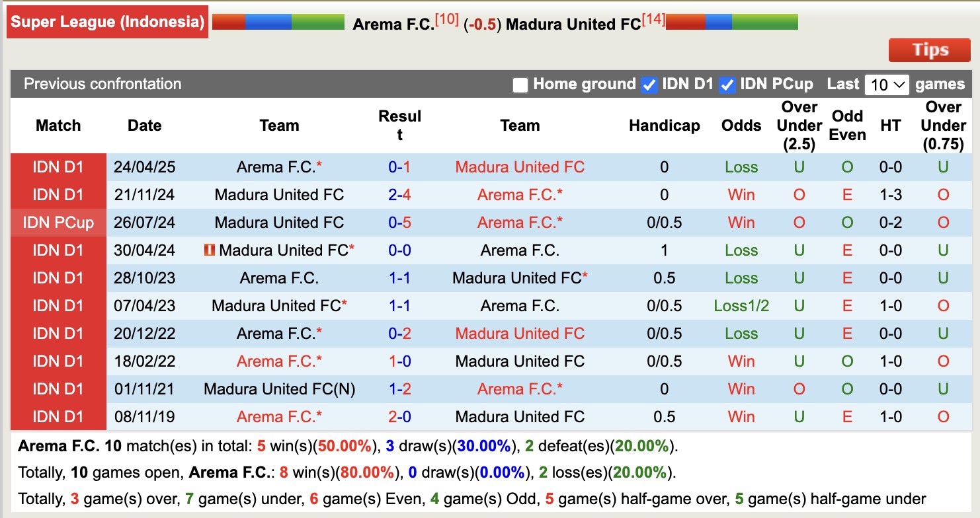Select the IDN PCup badge in the 26/07/24 row
Screen dimensions: 980x518
click(58, 222)
